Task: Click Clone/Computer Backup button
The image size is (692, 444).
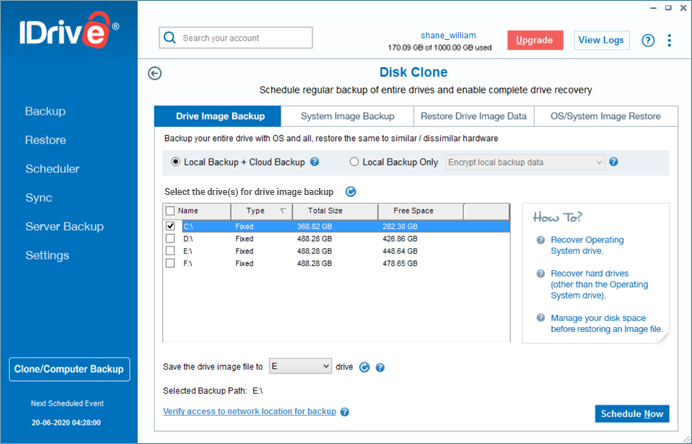Action: (69, 369)
